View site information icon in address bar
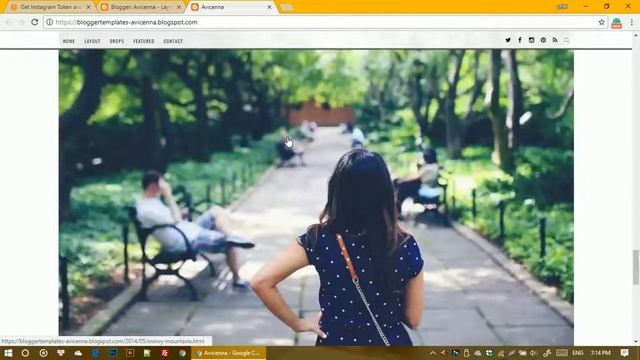The image size is (640, 360). 49,22
